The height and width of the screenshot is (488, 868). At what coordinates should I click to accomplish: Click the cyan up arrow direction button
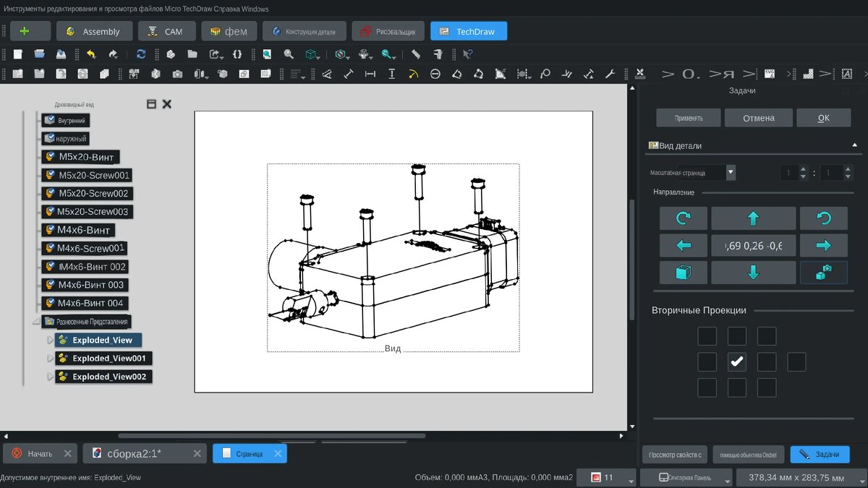[x=753, y=218]
